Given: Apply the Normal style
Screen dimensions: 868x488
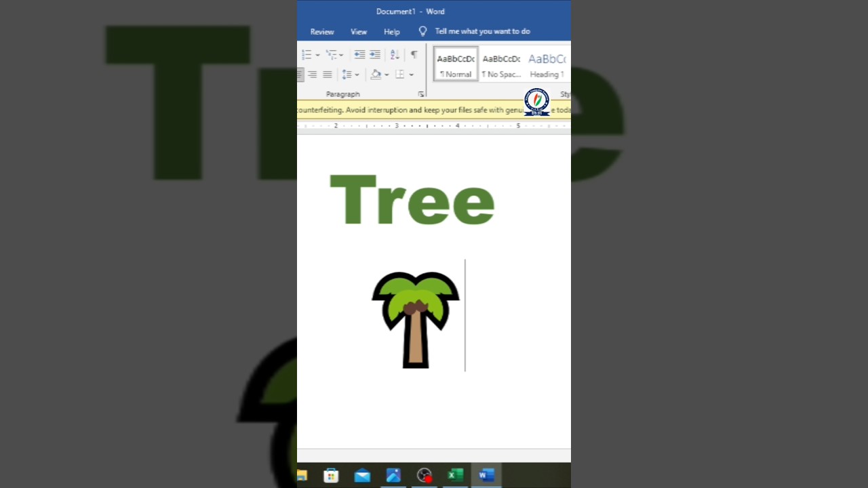Looking at the screenshot, I should click(456, 64).
